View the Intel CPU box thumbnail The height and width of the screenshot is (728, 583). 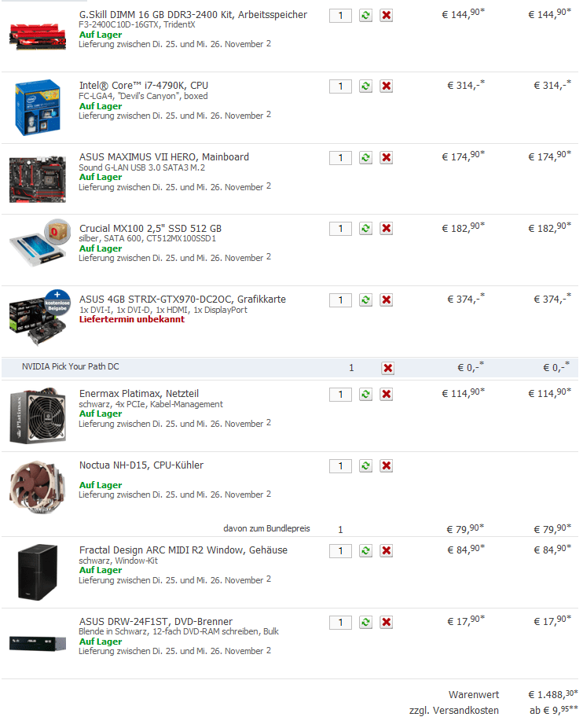tap(38, 107)
